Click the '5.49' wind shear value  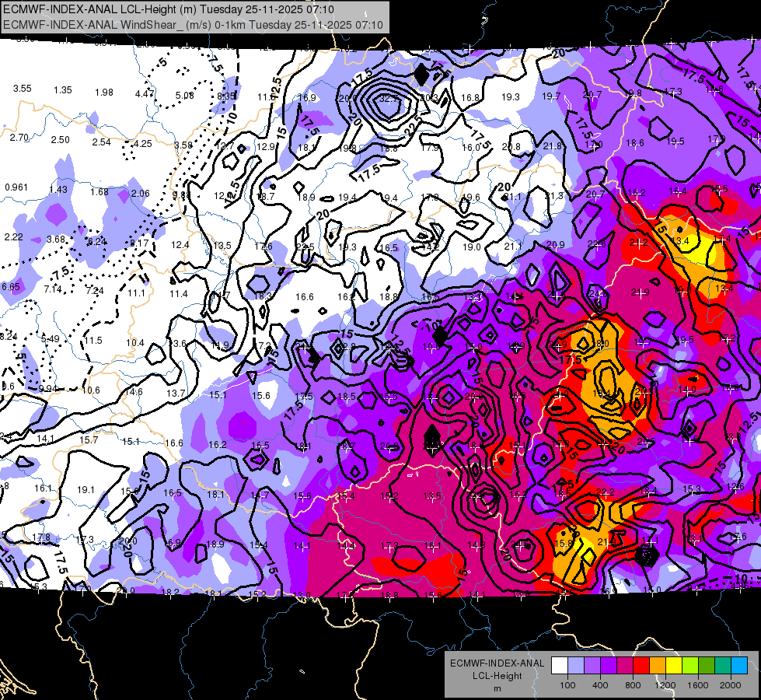51,339
